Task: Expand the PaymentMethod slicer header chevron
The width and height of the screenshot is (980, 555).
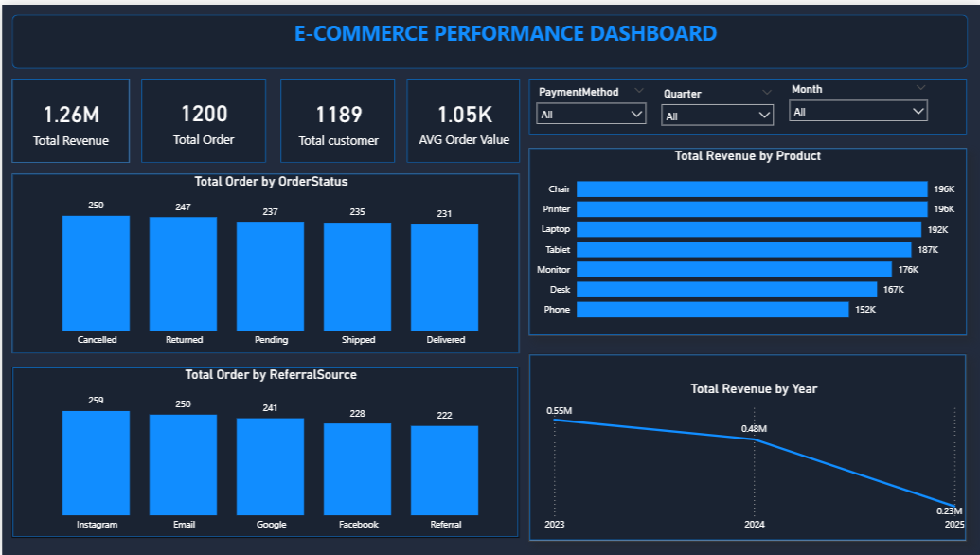Action: click(639, 91)
